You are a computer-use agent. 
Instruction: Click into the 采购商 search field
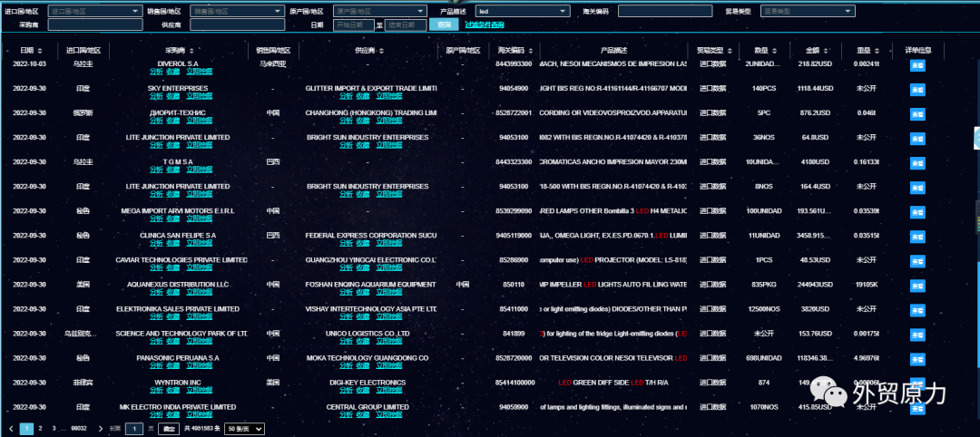tap(95, 25)
